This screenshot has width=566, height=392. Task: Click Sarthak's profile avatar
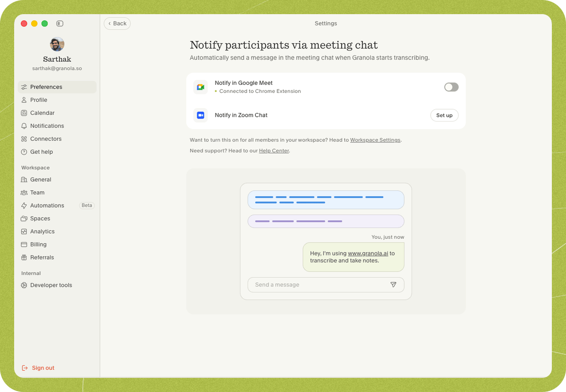[x=57, y=44]
